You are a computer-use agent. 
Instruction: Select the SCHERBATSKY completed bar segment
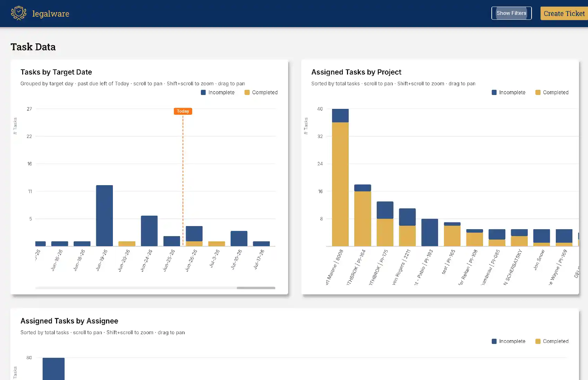pyautogui.click(x=519, y=241)
